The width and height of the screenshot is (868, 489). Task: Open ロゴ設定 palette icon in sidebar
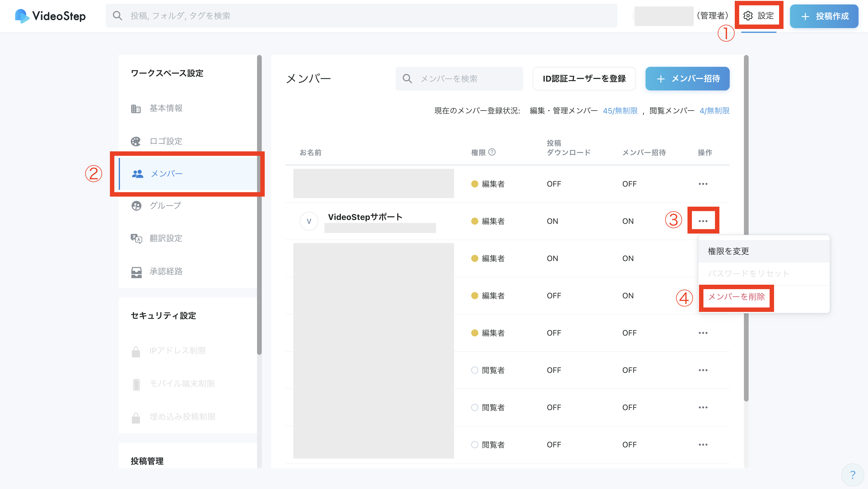(136, 141)
